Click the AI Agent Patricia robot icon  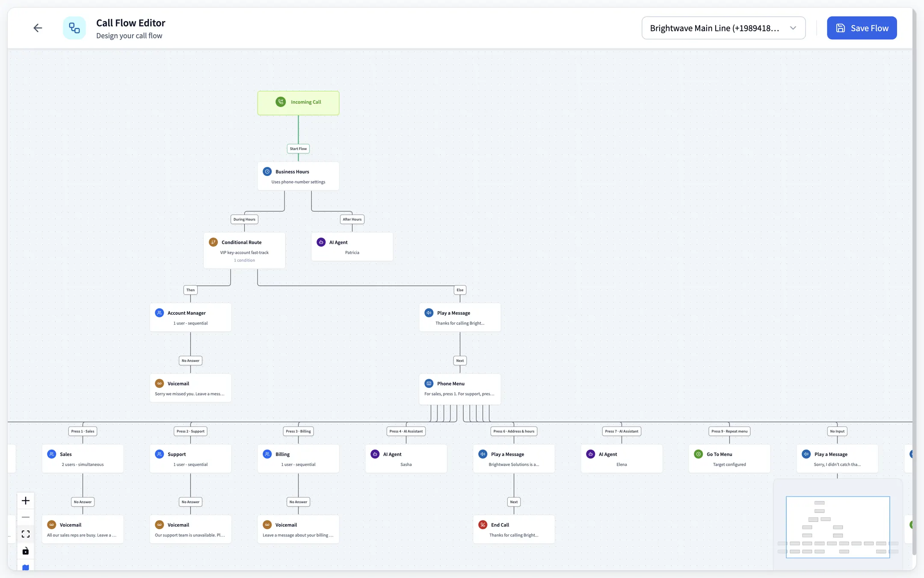[321, 242]
